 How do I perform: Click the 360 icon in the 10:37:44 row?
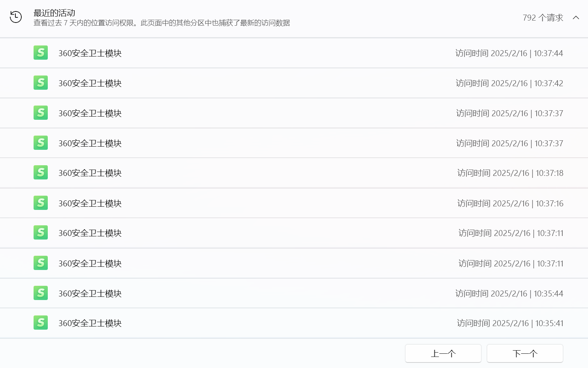(41, 53)
